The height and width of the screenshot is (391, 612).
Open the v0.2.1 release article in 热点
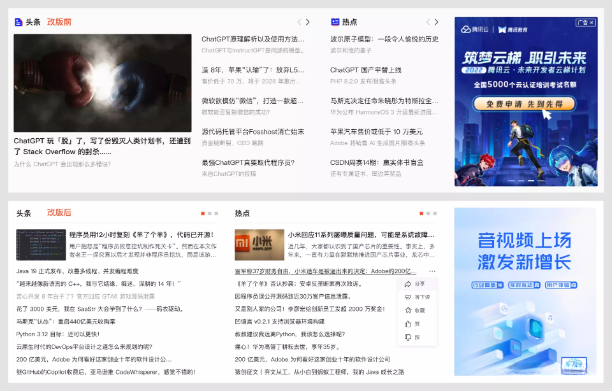tap(279, 322)
